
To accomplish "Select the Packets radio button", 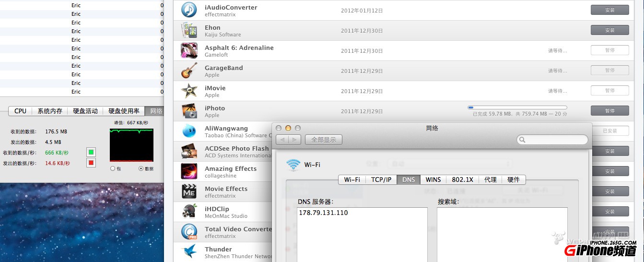I will click(113, 168).
